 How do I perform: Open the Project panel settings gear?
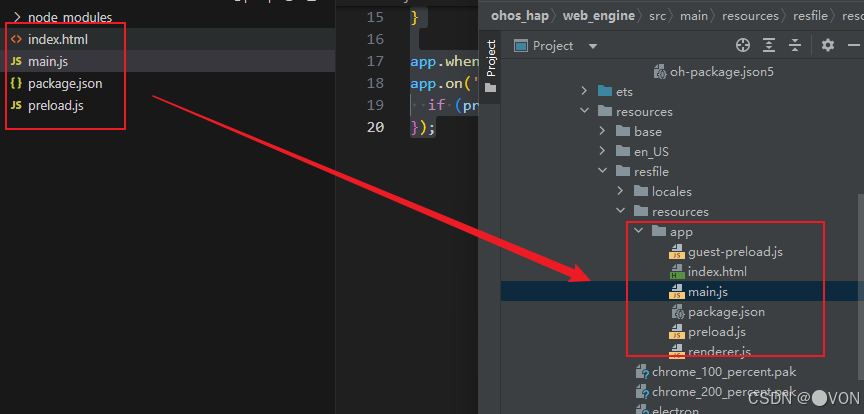coord(828,46)
